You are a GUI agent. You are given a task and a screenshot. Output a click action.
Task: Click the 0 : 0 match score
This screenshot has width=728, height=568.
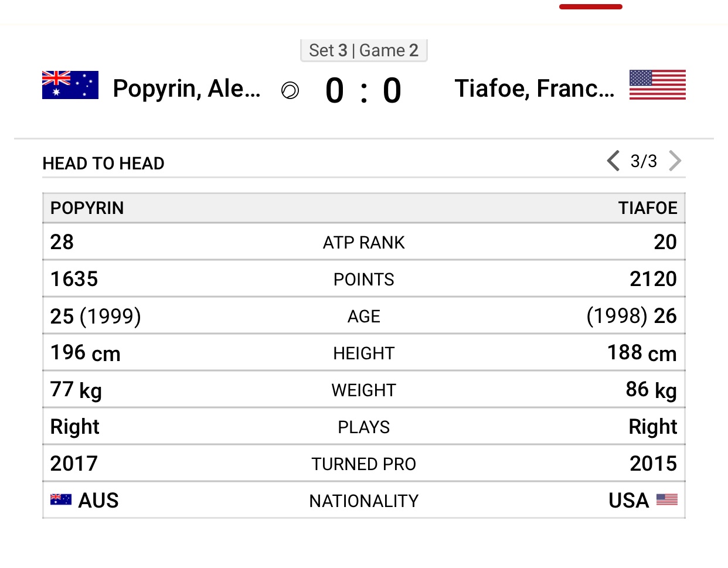[363, 91]
